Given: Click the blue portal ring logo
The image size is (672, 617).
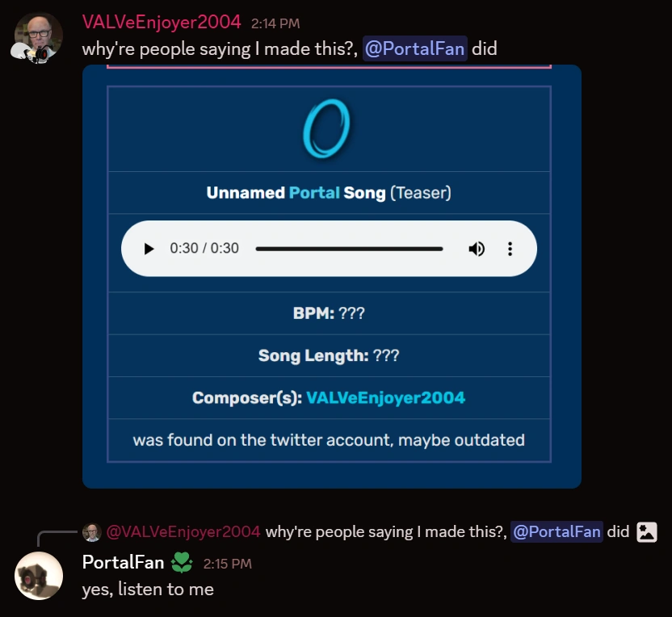Looking at the screenshot, I should [327, 129].
